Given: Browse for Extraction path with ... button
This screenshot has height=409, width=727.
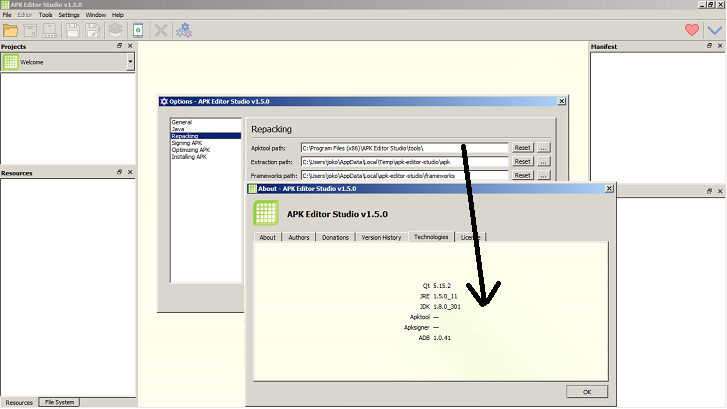Looking at the screenshot, I should 543,161.
